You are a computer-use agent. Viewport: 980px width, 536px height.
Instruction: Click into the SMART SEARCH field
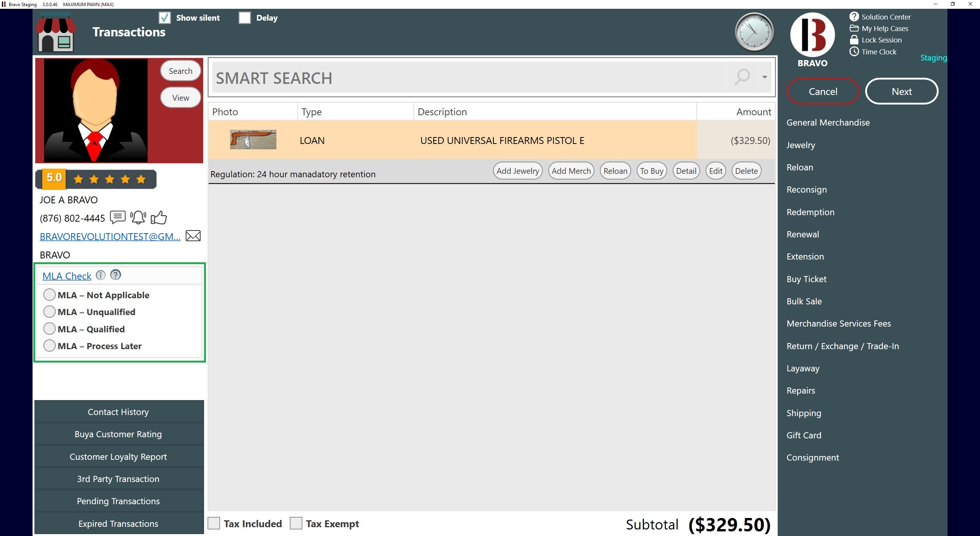coord(469,77)
